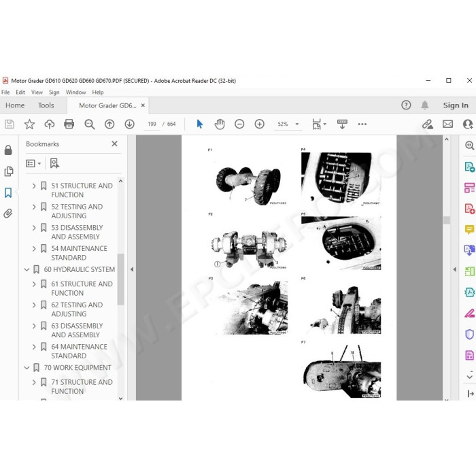Open security lock panel
Screen dimensions: 476x476
click(8, 150)
